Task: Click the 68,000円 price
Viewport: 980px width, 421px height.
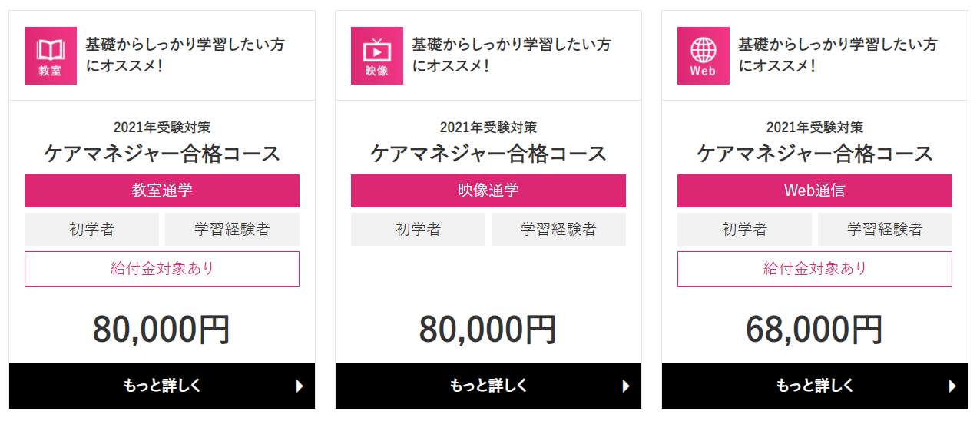Action: click(x=815, y=330)
